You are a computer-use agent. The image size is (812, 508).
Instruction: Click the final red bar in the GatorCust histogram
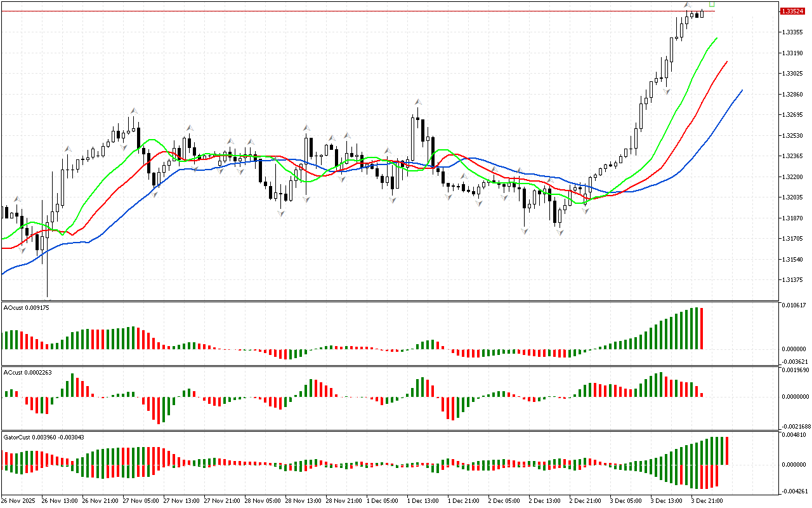(x=726, y=451)
